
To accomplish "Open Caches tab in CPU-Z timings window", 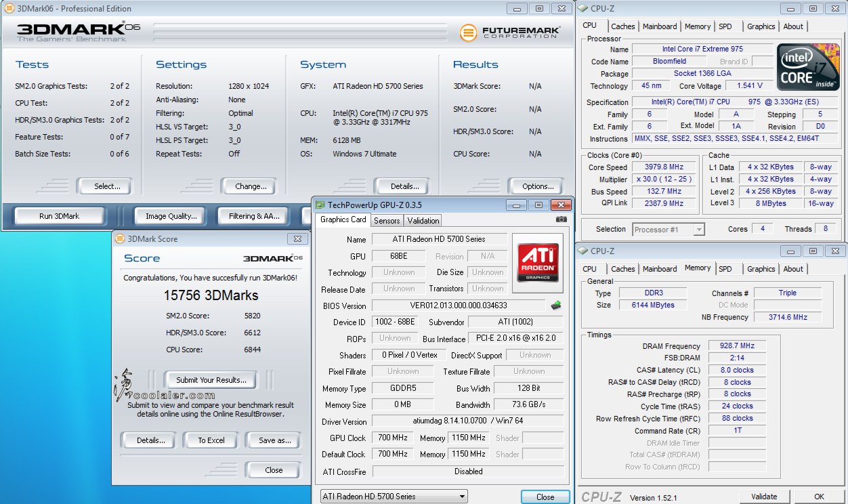I will [623, 269].
